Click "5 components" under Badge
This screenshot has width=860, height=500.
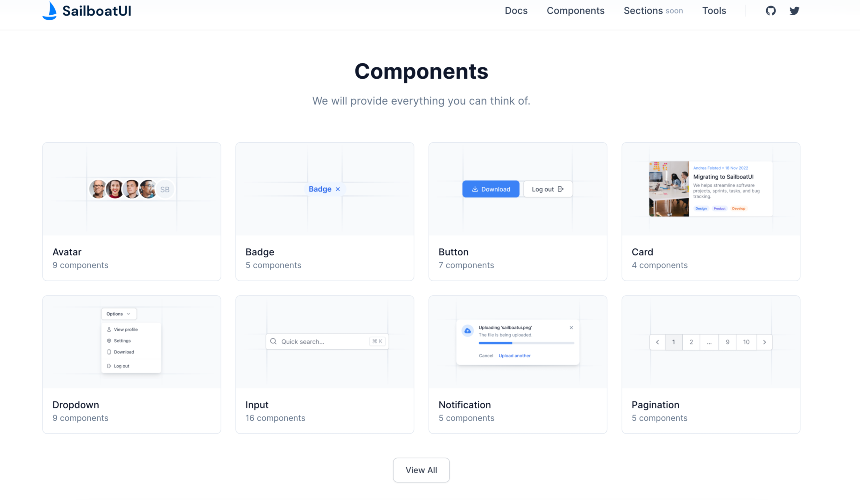pyautogui.click(x=273, y=265)
